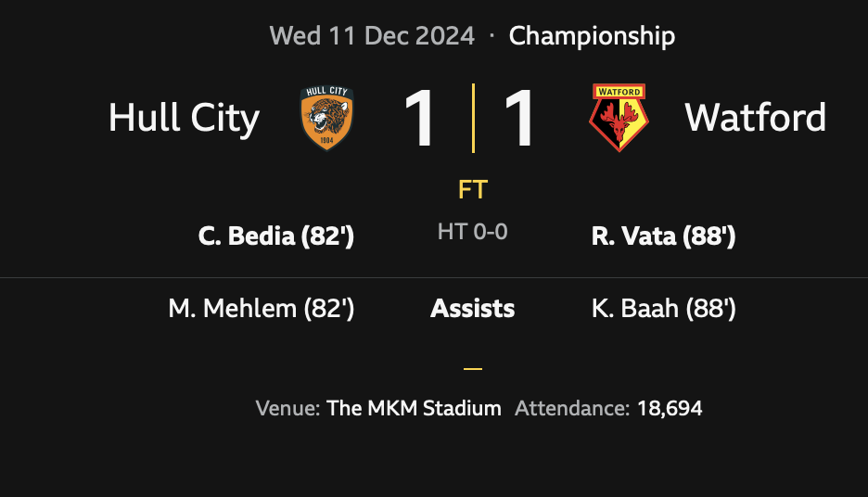Click assist provider M. Mehlem (82')
This screenshot has width=868, height=497.
click(262, 309)
